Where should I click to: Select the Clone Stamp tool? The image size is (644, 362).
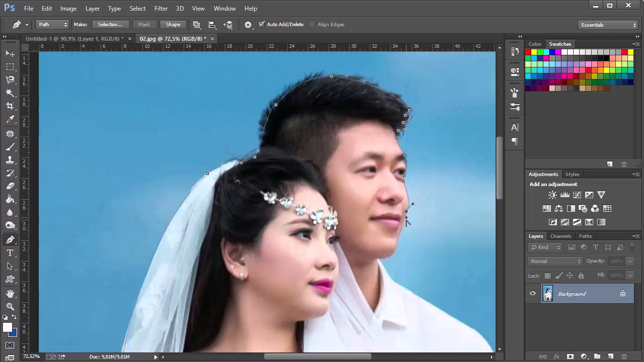point(10,160)
